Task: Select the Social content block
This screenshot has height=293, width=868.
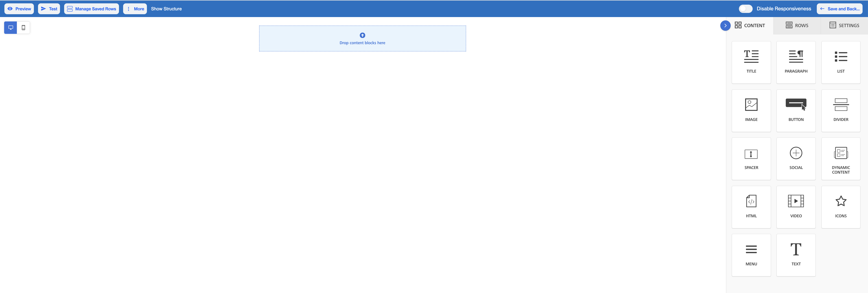Action: (x=796, y=159)
